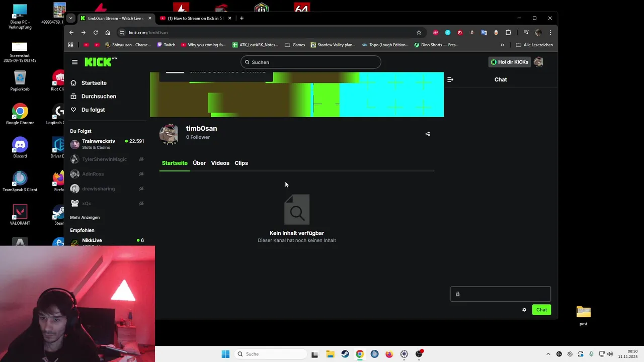Open the Papierkorb recycle bin

20,81
